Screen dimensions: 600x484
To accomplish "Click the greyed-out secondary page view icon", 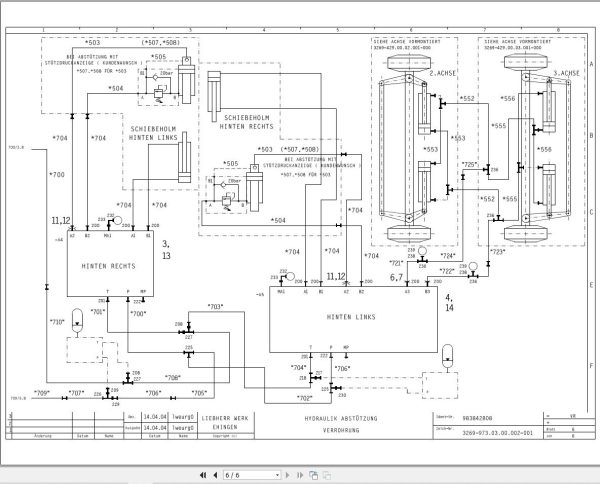I will (x=327, y=475).
